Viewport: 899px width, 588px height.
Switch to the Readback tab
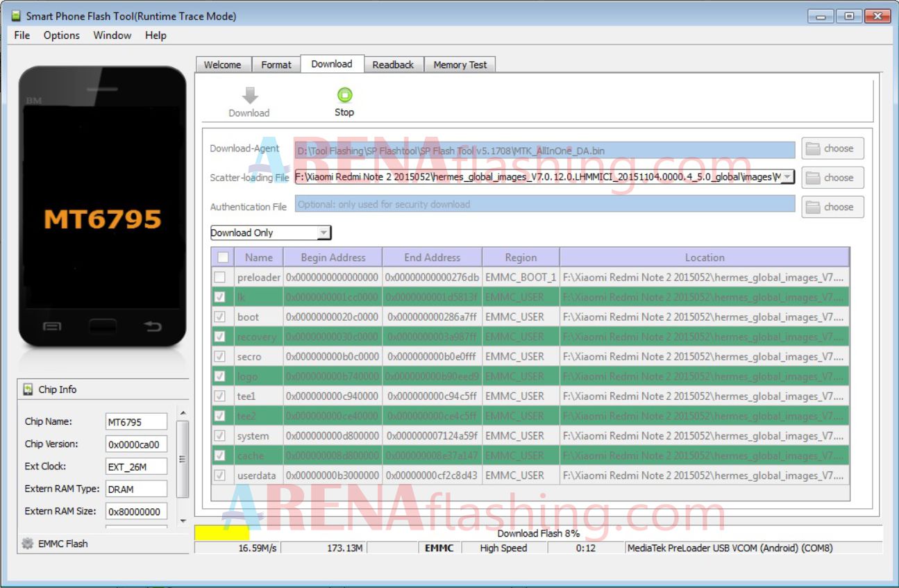(x=393, y=65)
